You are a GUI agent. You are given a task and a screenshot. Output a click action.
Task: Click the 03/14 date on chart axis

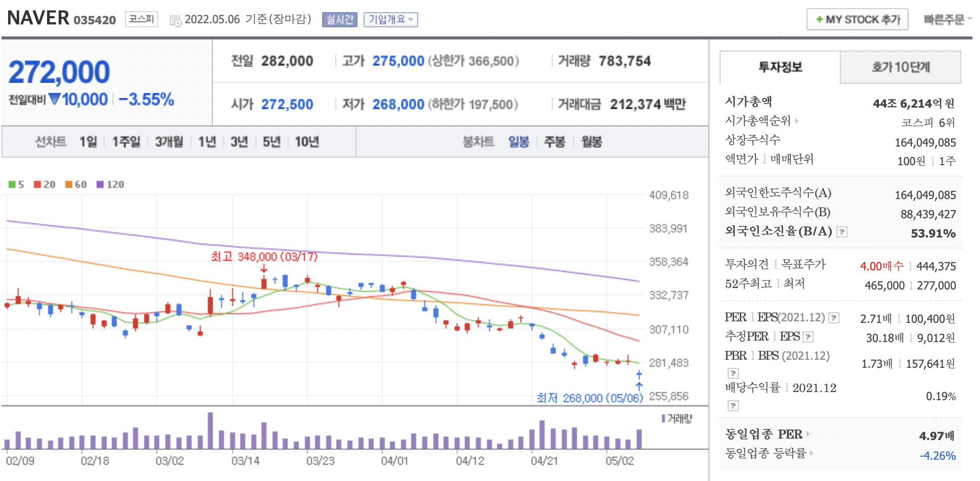coord(245,461)
